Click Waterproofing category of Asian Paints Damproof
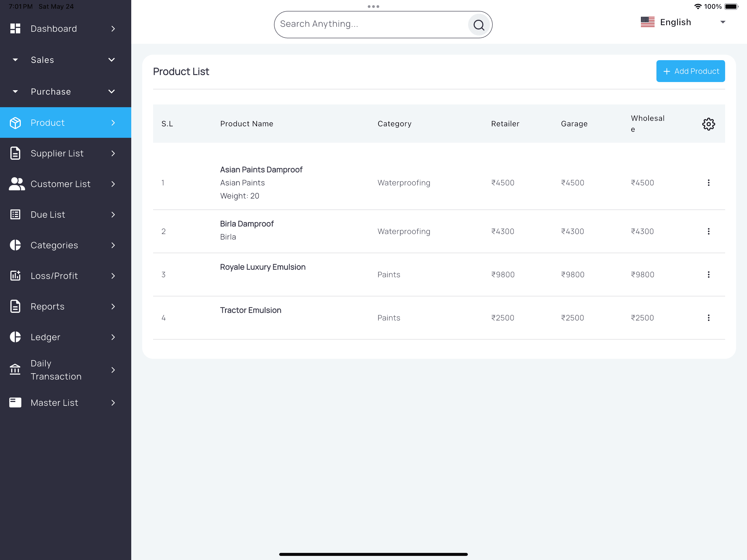Viewport: 747px width, 560px height. point(404,183)
